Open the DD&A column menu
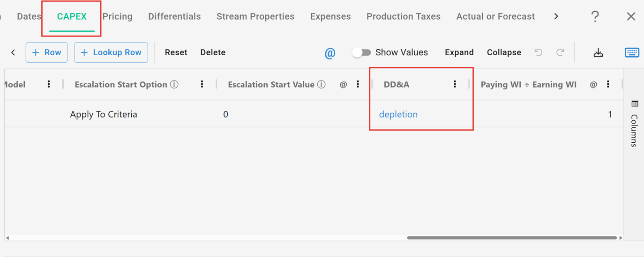The width and height of the screenshot is (644, 257). point(455,84)
